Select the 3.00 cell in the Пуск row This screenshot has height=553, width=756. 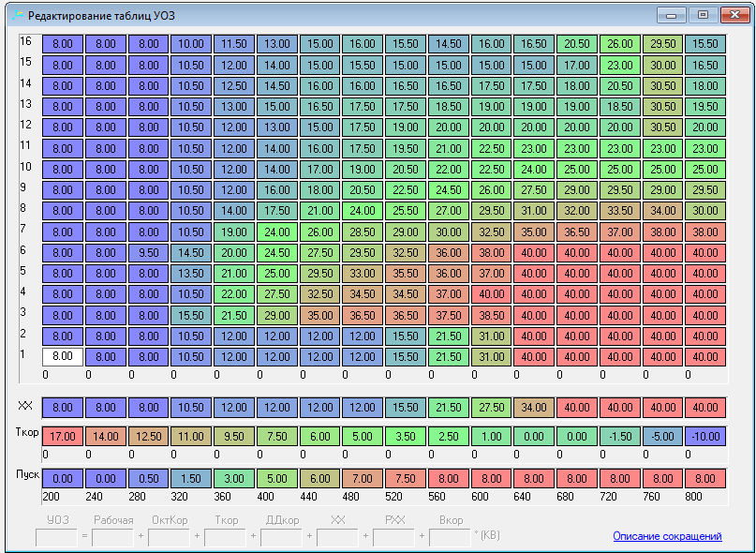(234, 477)
